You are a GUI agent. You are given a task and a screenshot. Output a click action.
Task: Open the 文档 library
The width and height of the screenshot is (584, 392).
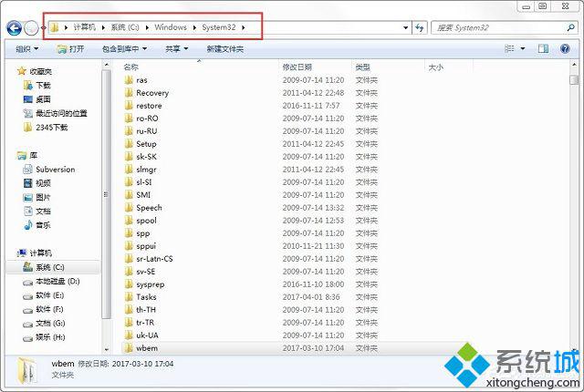pyautogui.click(x=37, y=211)
